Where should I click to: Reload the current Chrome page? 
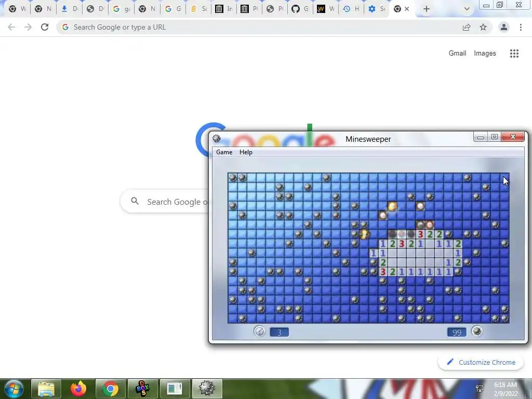click(45, 27)
